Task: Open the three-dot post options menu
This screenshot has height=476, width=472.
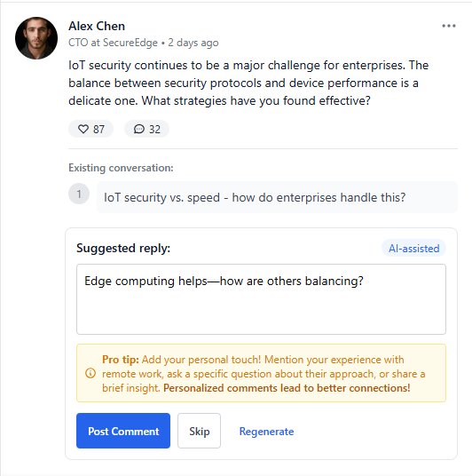Action: (449, 26)
